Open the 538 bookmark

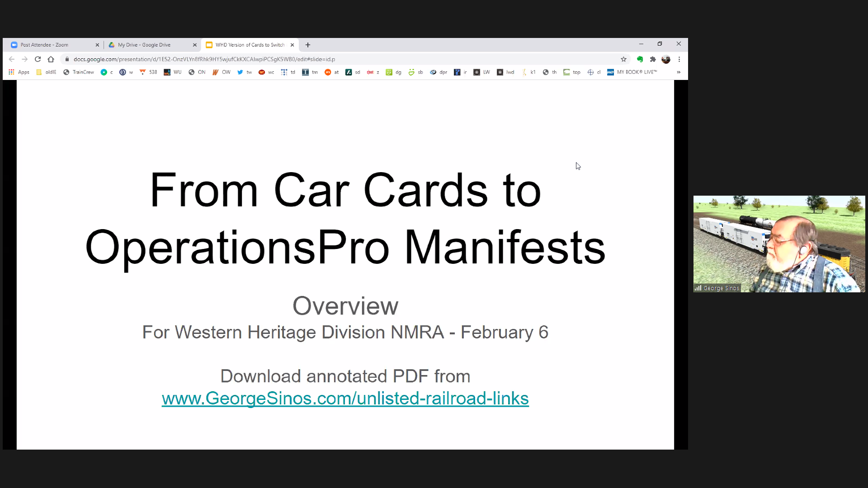click(148, 72)
